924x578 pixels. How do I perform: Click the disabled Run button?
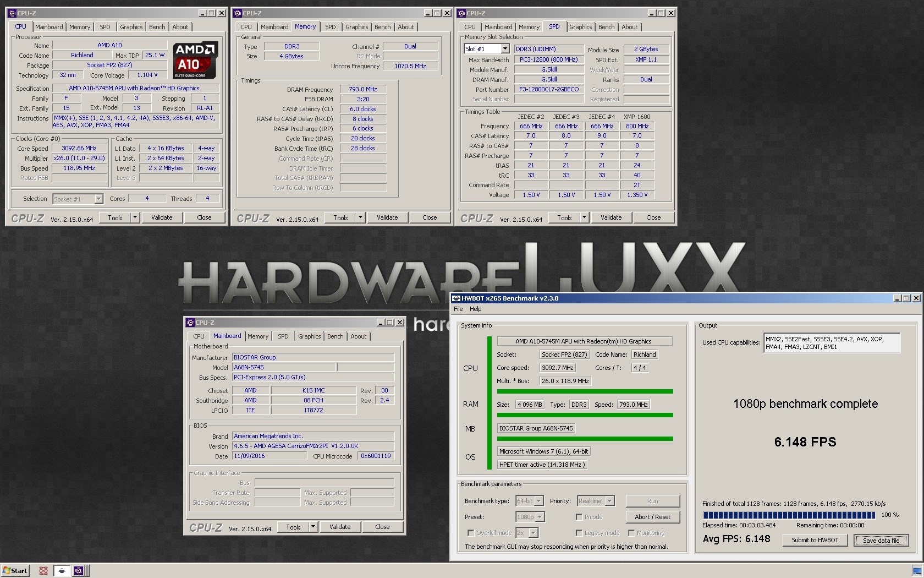653,501
